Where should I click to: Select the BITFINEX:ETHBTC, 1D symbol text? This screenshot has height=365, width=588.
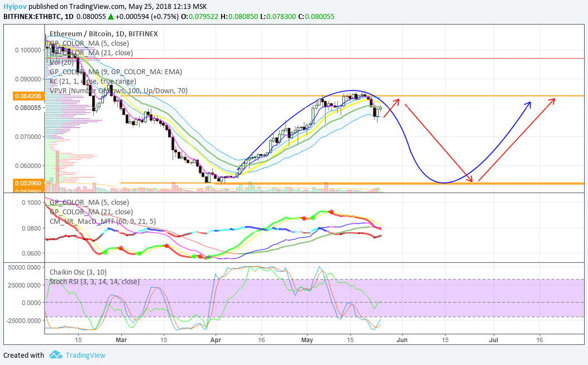(39, 17)
